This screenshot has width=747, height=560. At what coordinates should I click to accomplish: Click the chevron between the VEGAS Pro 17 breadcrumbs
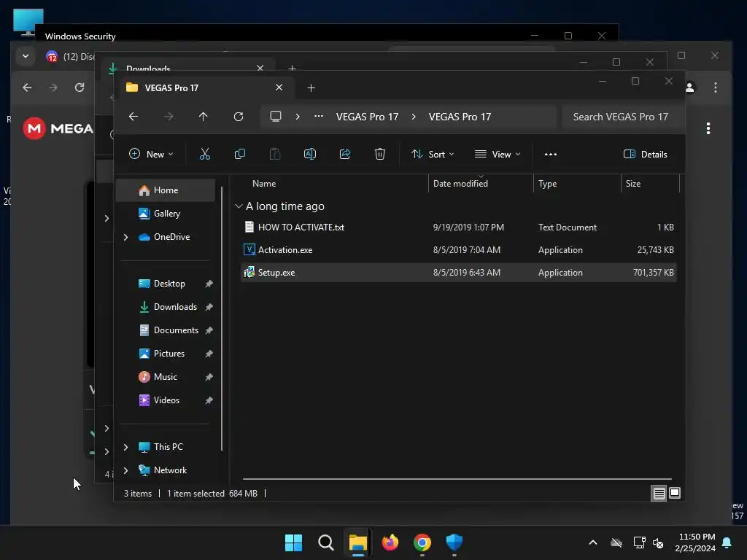pos(414,117)
